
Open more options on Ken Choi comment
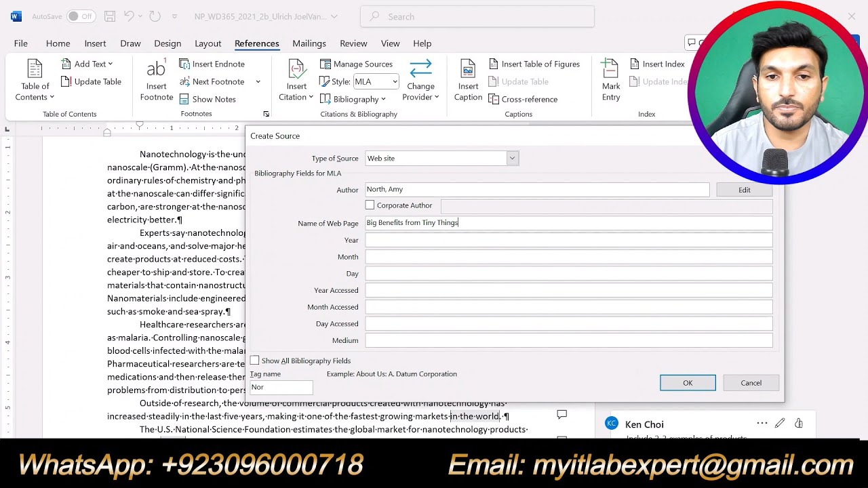[762, 424]
